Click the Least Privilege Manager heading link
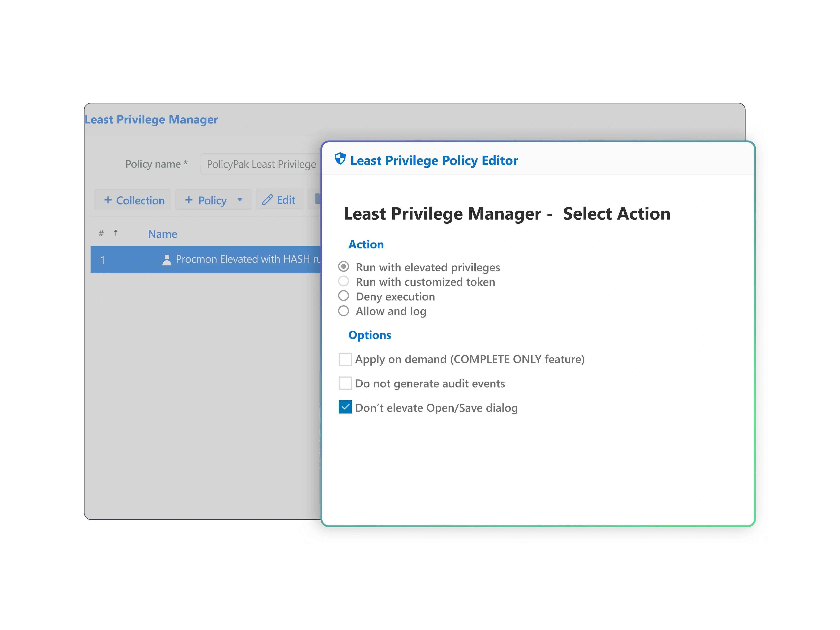Image resolution: width=840 pixels, height=630 pixels. click(151, 120)
